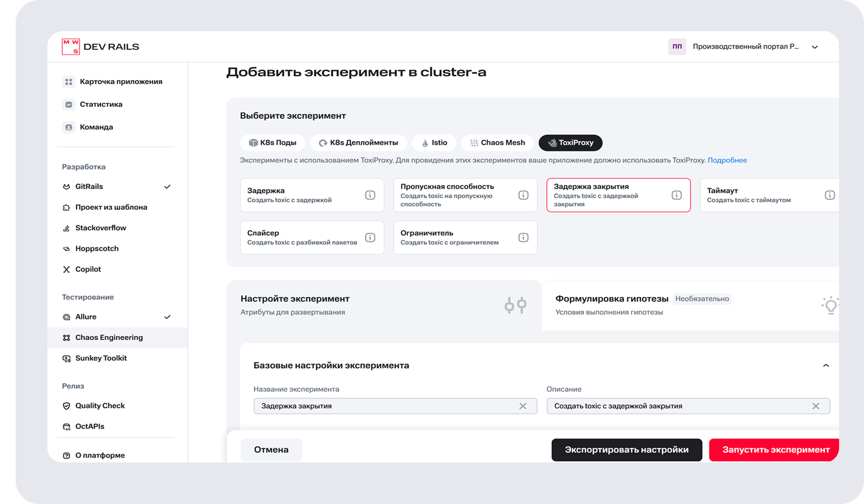Switch to the Chaos Mesh tab

[497, 143]
